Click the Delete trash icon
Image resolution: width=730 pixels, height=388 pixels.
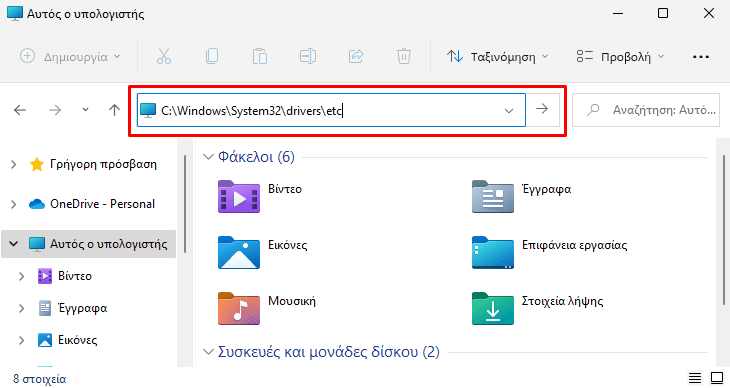[404, 56]
